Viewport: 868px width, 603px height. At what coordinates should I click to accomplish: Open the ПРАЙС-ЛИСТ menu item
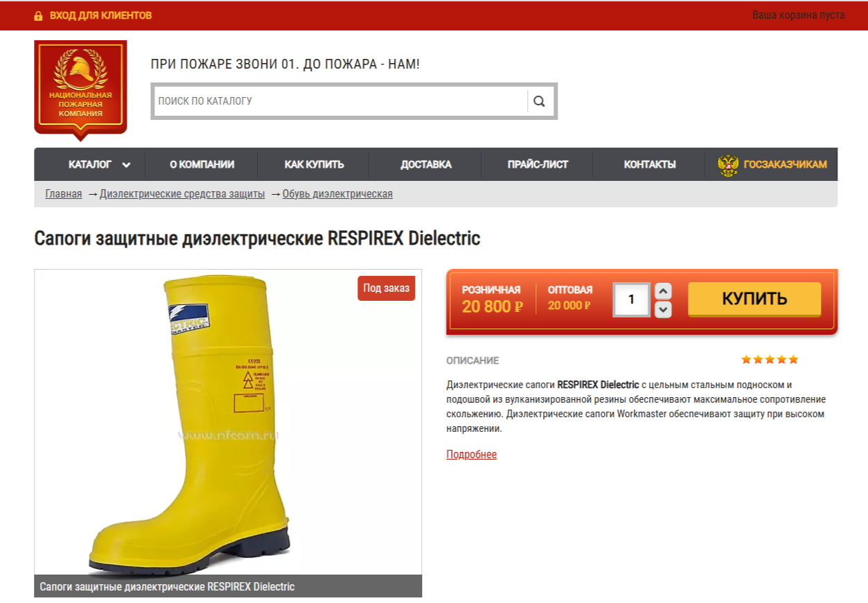538,164
